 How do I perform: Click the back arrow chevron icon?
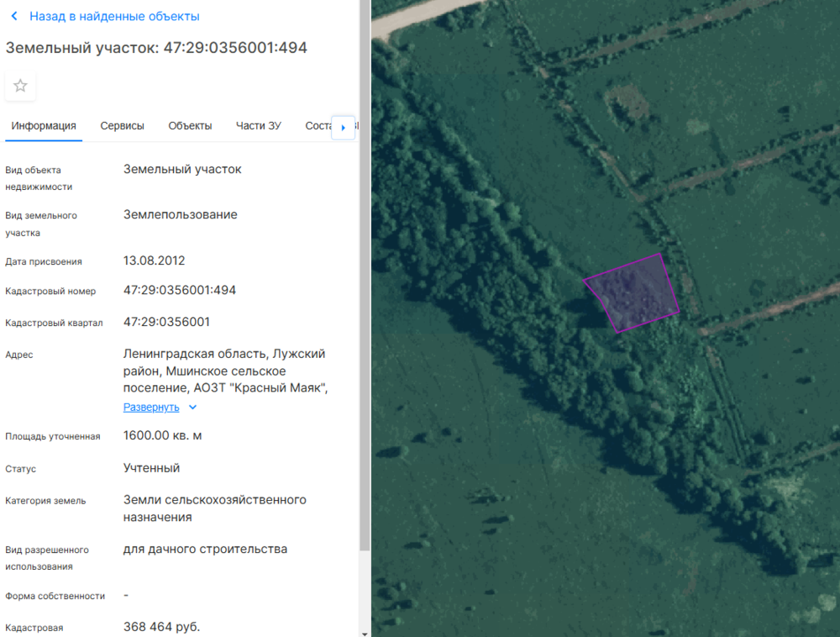click(14, 17)
